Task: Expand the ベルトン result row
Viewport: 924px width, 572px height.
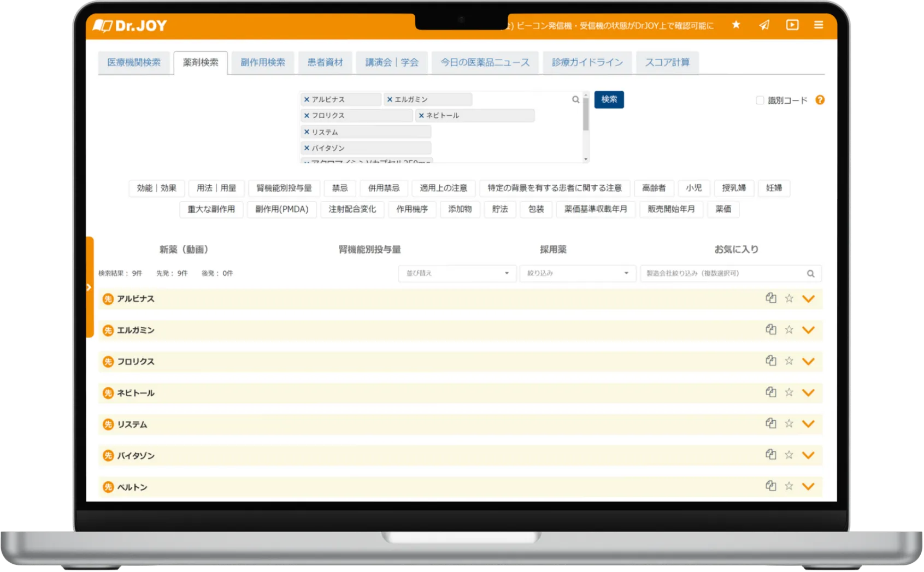Action: coord(808,486)
